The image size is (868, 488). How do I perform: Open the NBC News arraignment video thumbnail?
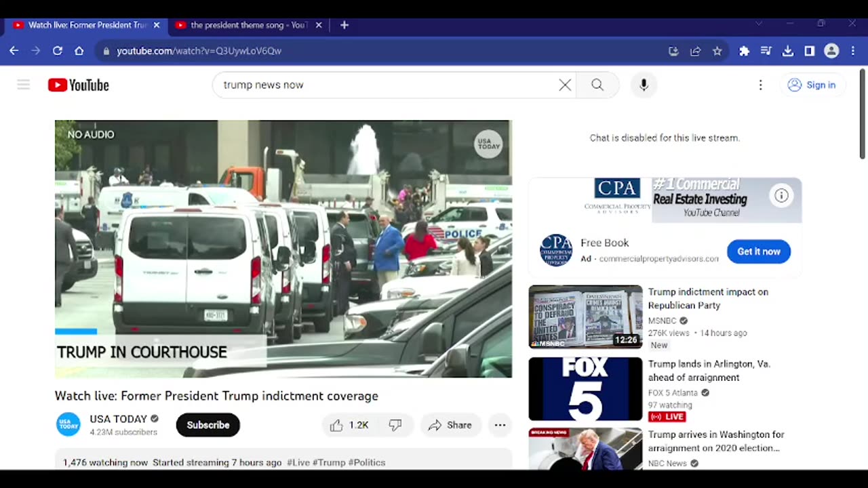tap(585, 449)
